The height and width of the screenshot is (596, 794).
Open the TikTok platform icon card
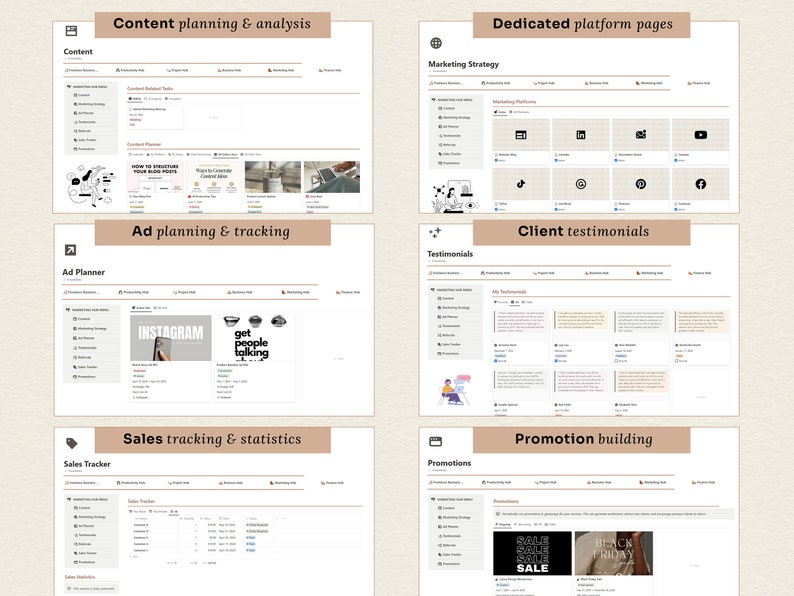(521, 184)
